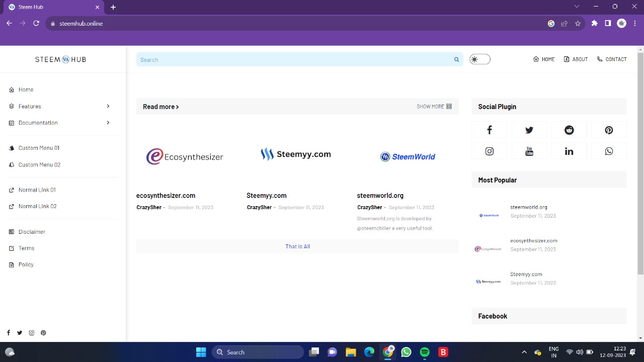Click the Reddit icon in Social Plugin

click(x=569, y=130)
